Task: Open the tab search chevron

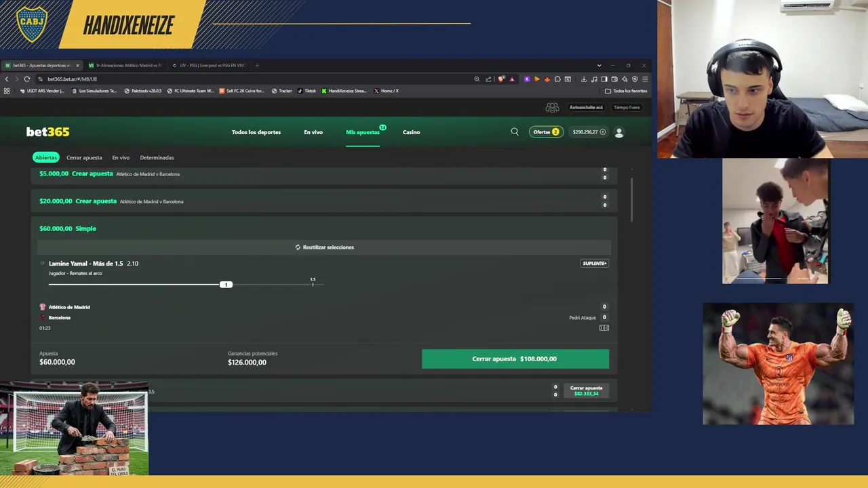Action: 599,66
